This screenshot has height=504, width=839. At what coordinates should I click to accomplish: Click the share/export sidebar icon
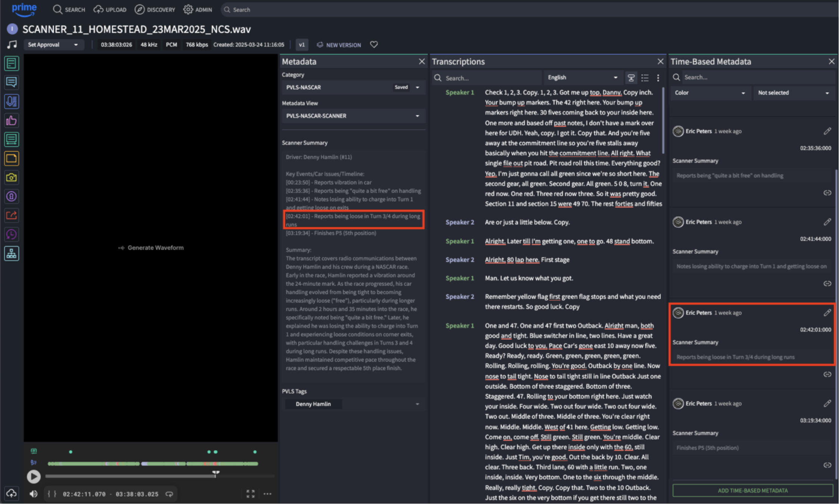pos(11,215)
